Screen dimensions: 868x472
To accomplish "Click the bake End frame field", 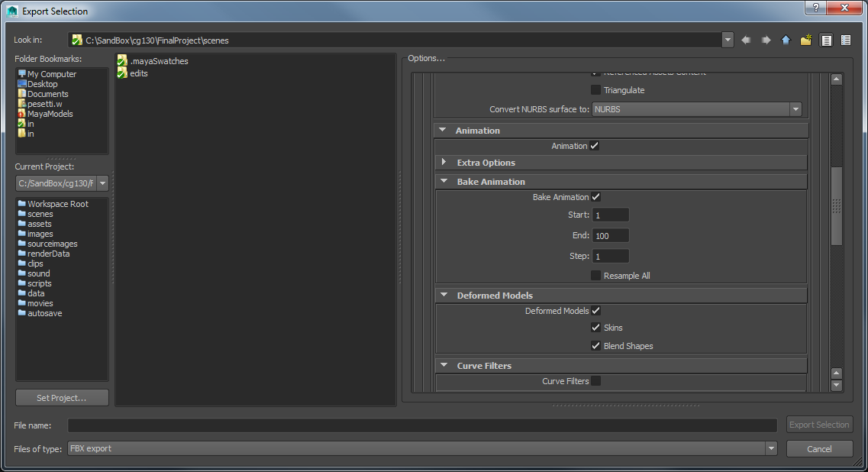I will tap(611, 235).
